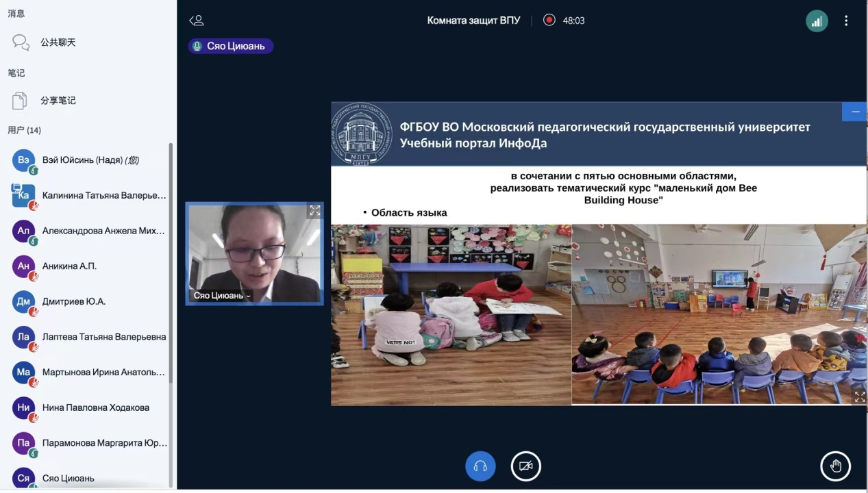Expand the webcam video to fullscreen
This screenshot has width=868, height=493.
(314, 211)
